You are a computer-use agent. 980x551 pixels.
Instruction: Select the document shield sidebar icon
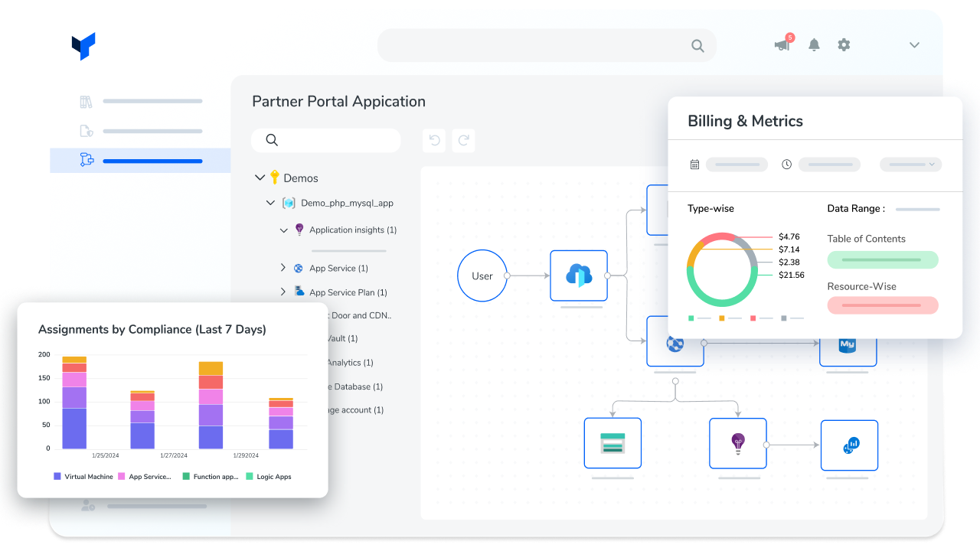[87, 131]
